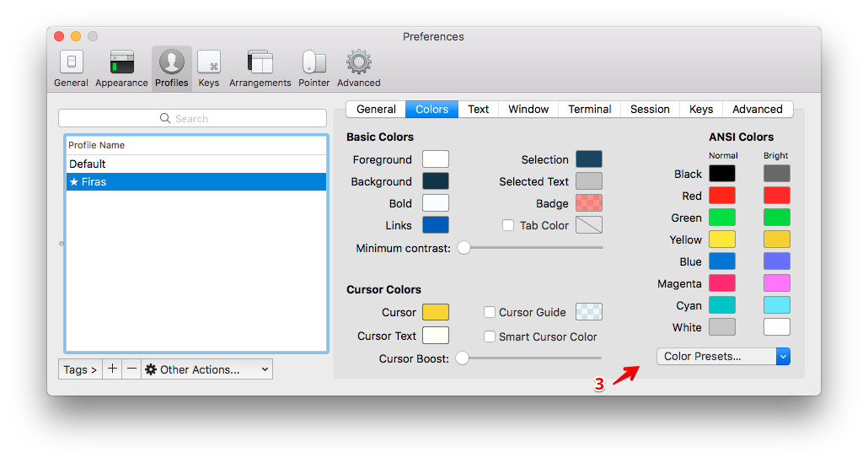Open the Bright Black ANSI swatch
This screenshot has width=868, height=463.
pos(777,174)
